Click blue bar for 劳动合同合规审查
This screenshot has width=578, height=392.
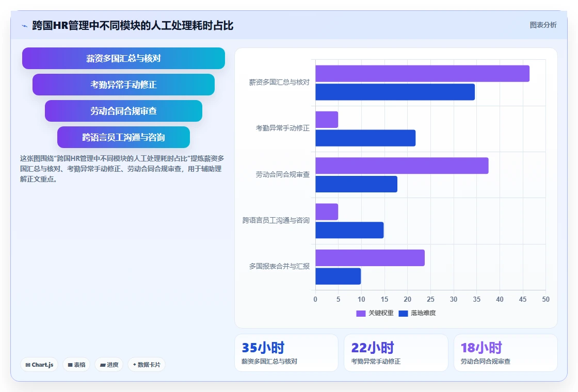356,184
